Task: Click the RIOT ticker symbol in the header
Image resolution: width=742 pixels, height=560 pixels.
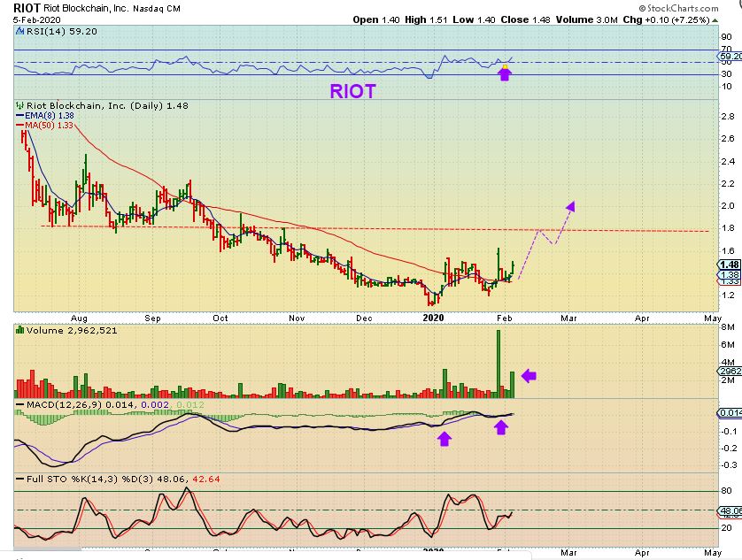Action: (27, 8)
